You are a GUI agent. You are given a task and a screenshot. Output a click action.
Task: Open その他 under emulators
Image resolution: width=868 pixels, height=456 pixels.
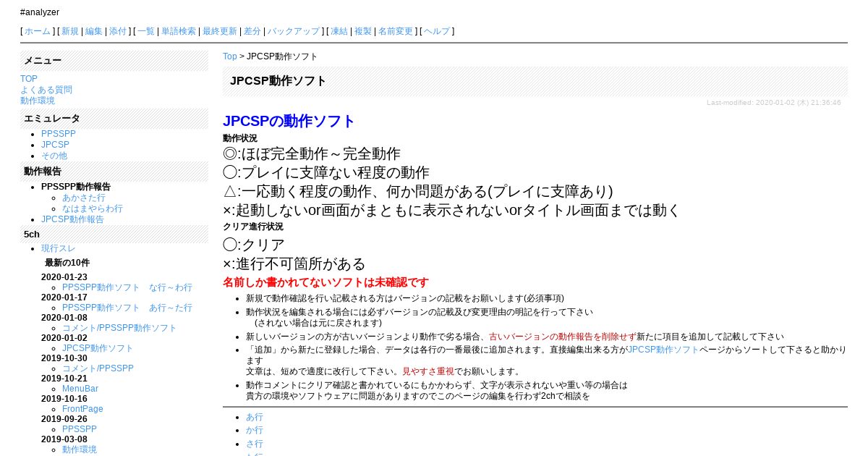54,156
